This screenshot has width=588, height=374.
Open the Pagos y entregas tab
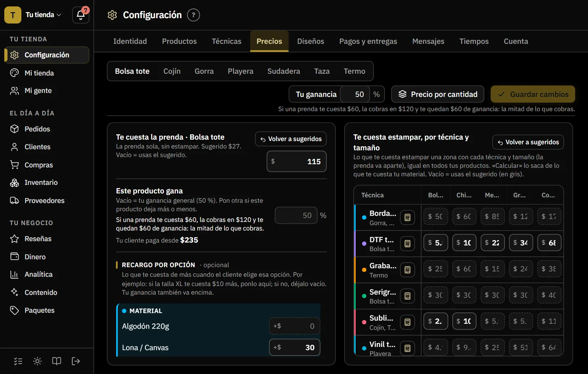click(x=368, y=41)
